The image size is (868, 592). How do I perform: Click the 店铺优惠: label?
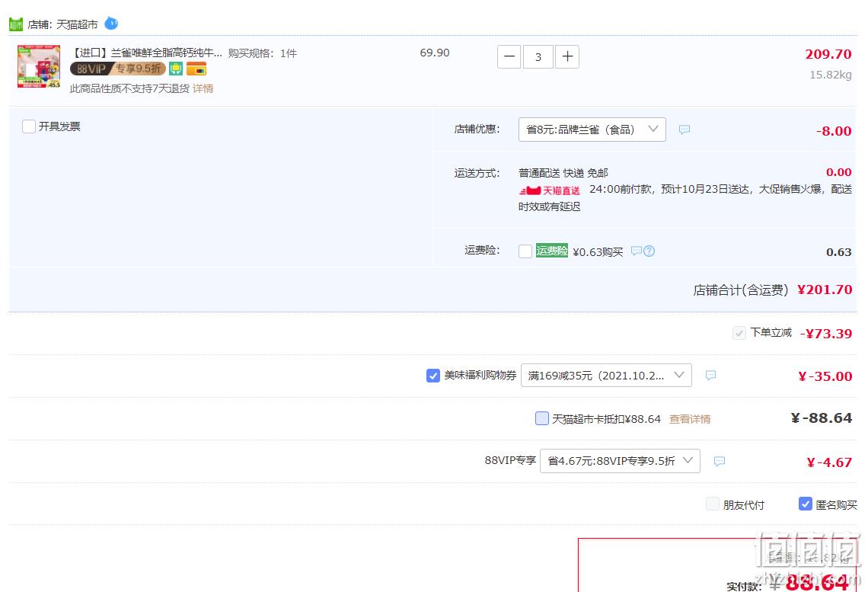pos(477,129)
